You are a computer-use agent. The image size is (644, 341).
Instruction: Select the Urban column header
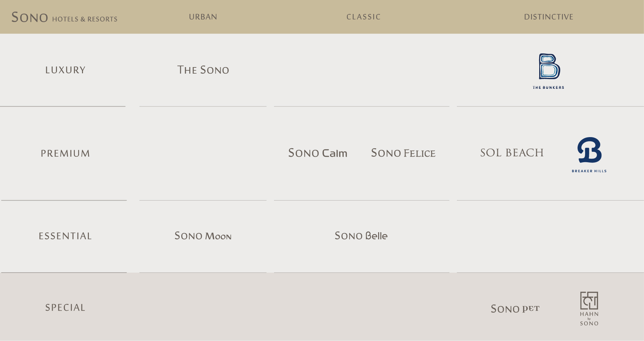203,17
